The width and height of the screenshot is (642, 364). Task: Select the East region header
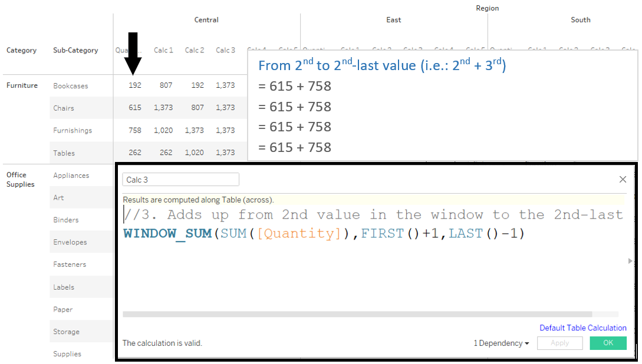(394, 20)
